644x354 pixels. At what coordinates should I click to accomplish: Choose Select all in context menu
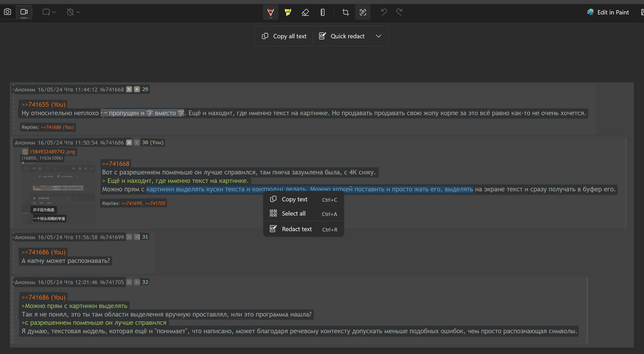point(294,213)
